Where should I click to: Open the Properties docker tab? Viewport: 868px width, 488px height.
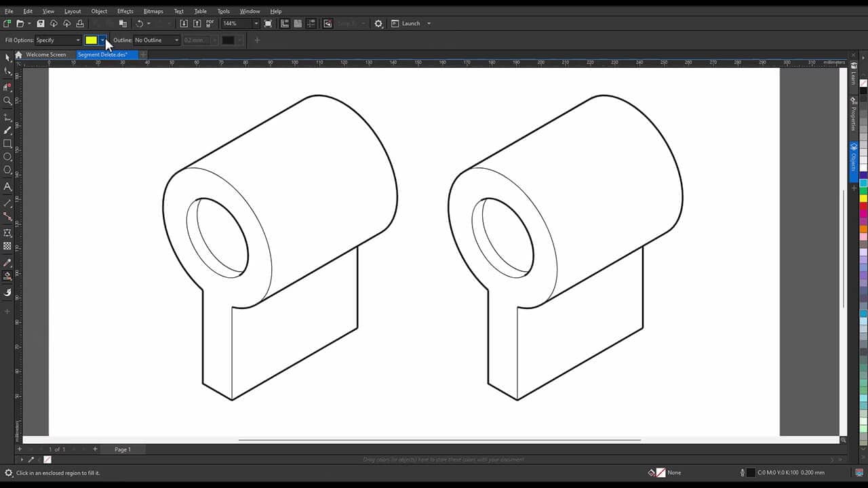(x=854, y=115)
